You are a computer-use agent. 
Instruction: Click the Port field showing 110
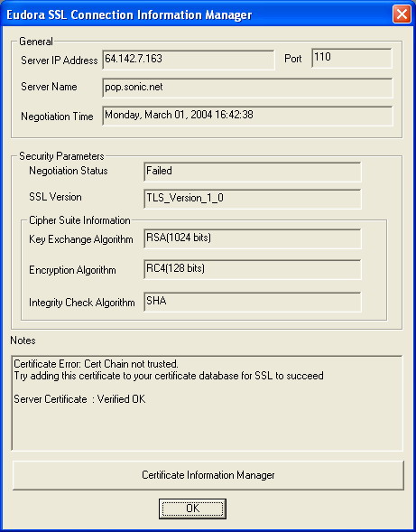pos(352,58)
